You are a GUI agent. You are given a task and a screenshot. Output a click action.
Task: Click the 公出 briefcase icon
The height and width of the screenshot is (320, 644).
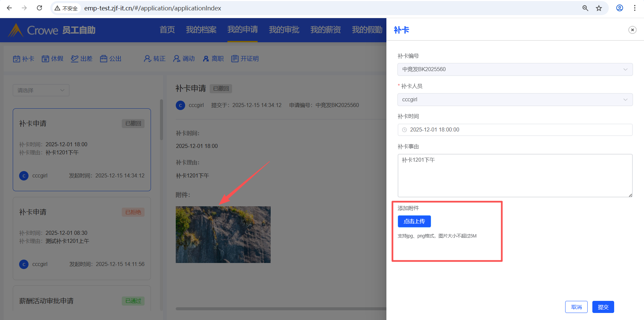104,59
